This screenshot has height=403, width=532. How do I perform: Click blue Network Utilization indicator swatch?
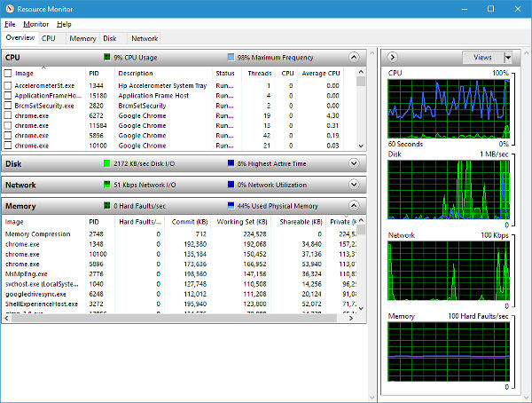tap(231, 185)
